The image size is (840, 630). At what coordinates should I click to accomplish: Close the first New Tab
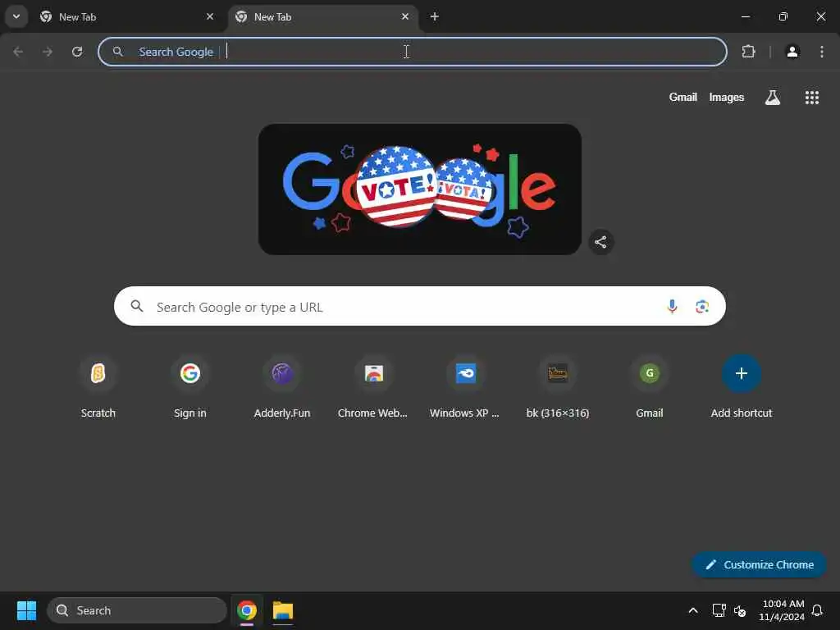[x=210, y=16]
